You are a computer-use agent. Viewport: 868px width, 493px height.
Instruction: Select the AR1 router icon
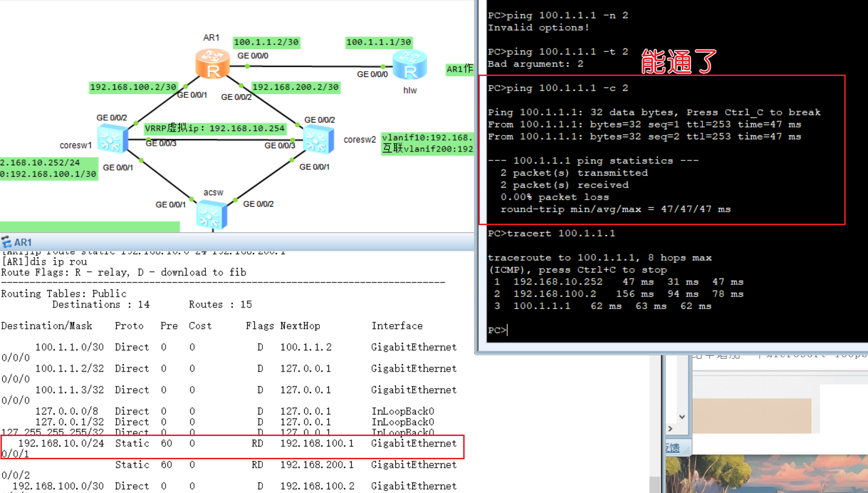212,64
